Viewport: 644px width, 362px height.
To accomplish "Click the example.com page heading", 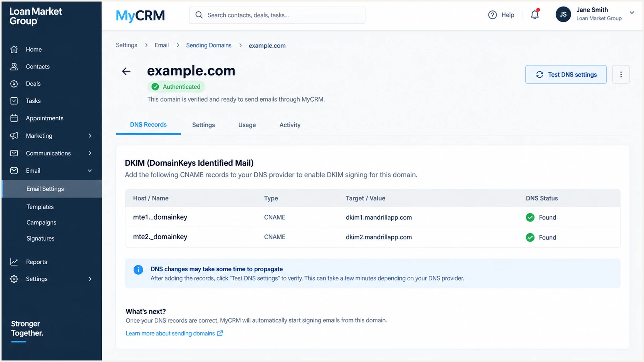I will (191, 71).
